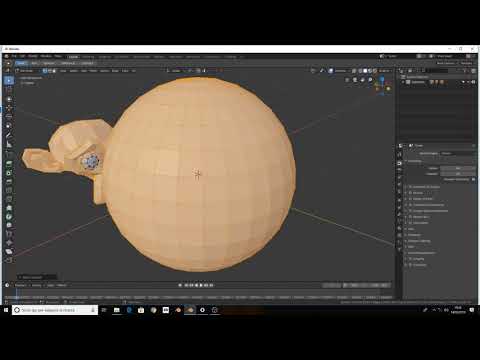Select the Extrude Region tool
The image size is (480, 360).
(9, 164)
